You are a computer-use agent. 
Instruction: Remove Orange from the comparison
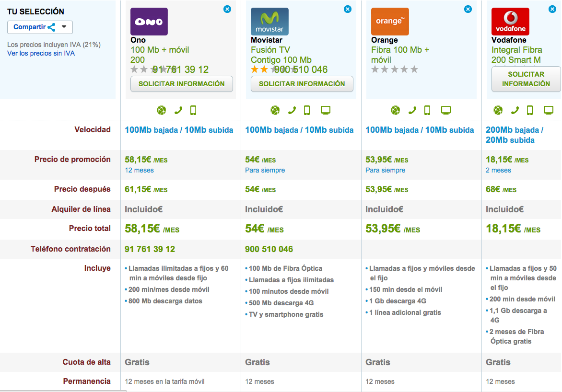pos(468,9)
